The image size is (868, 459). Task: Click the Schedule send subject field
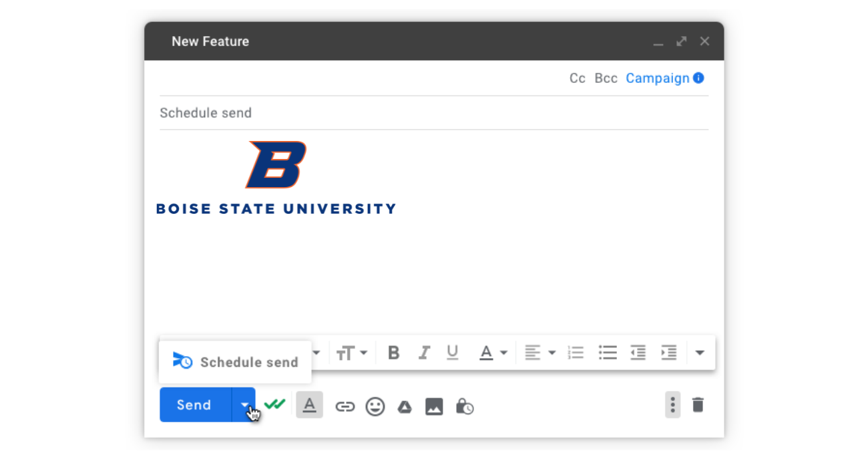click(x=434, y=113)
